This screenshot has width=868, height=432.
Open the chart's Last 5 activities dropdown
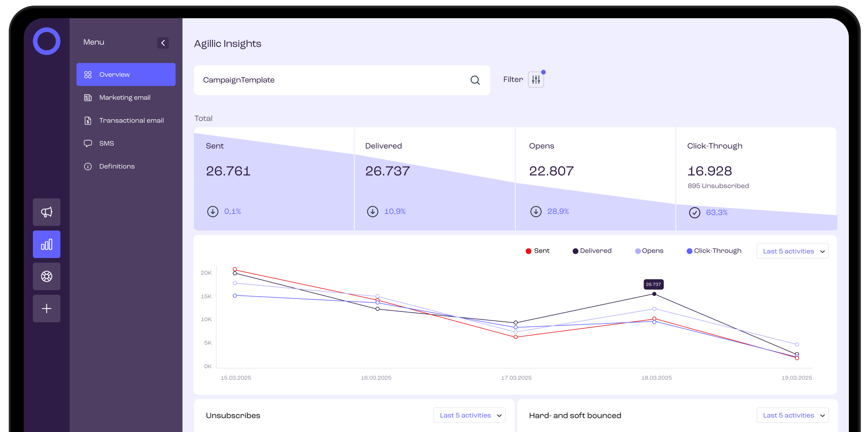tap(792, 251)
